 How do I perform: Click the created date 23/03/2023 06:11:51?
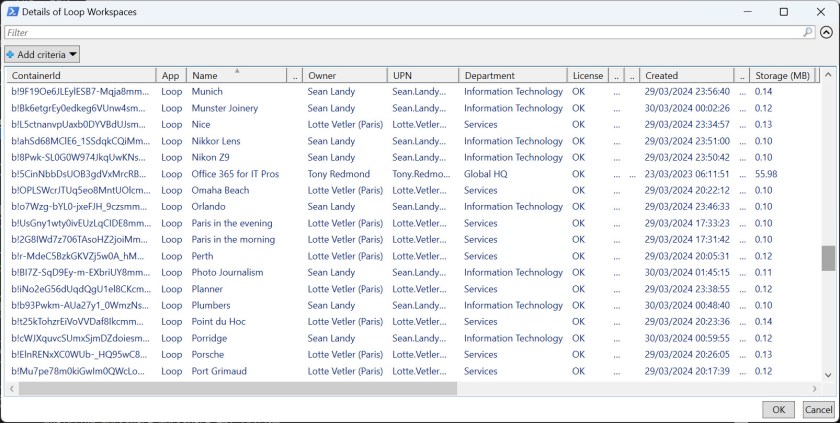point(687,174)
